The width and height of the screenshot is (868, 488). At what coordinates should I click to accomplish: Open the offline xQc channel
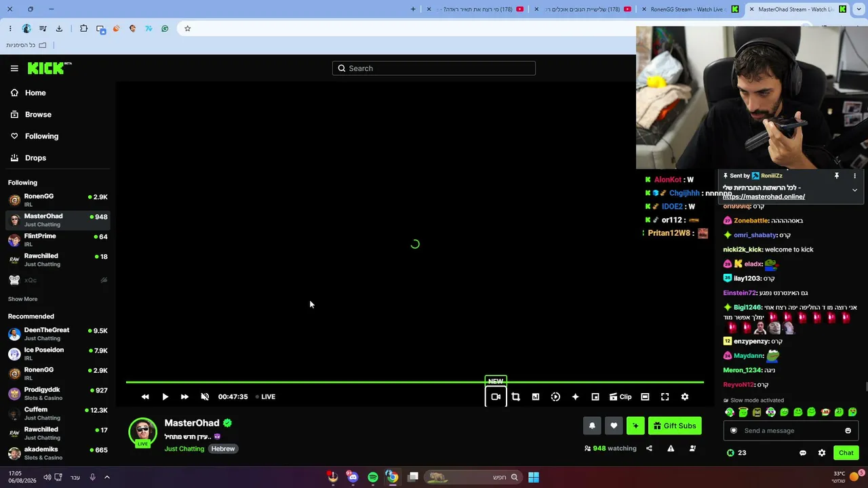[x=58, y=280]
